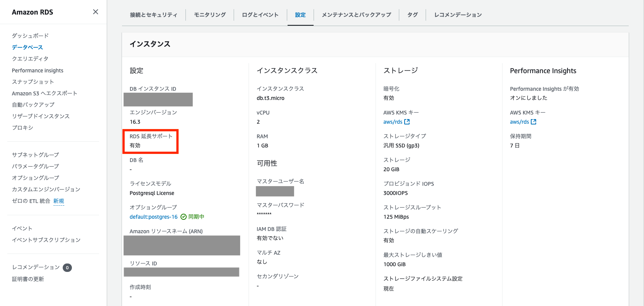Click オンにしました status text
This screenshot has width=644, height=306.
tap(529, 98)
